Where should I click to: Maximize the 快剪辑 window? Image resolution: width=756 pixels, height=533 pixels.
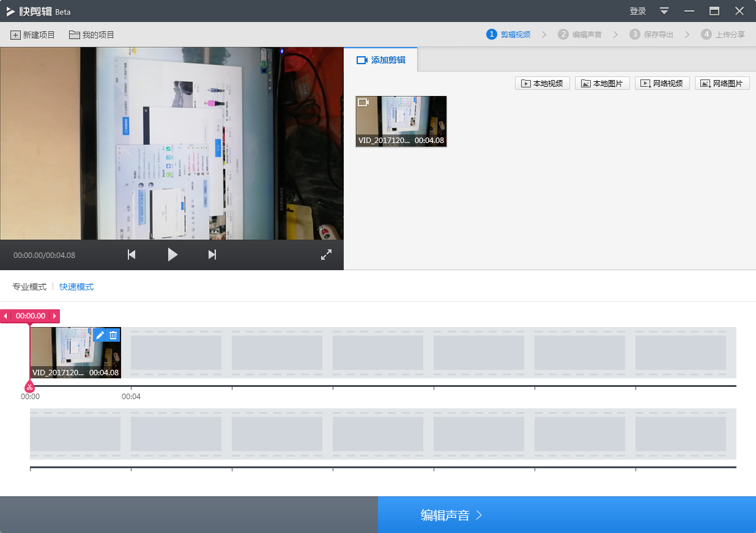coord(714,11)
